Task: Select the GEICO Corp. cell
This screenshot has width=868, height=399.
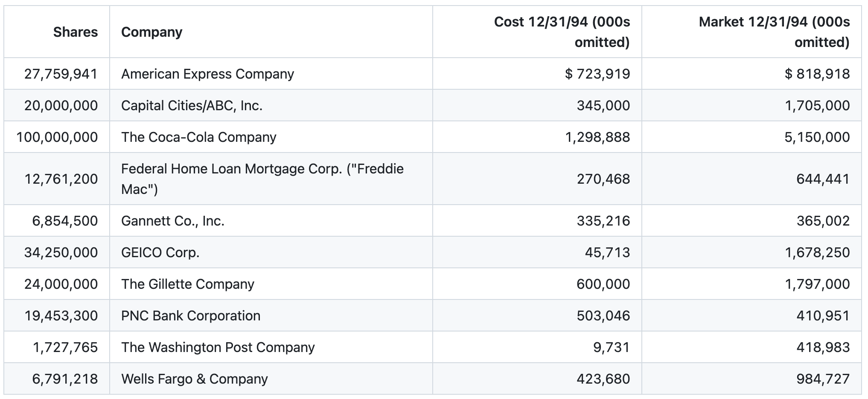Action: 160,252
